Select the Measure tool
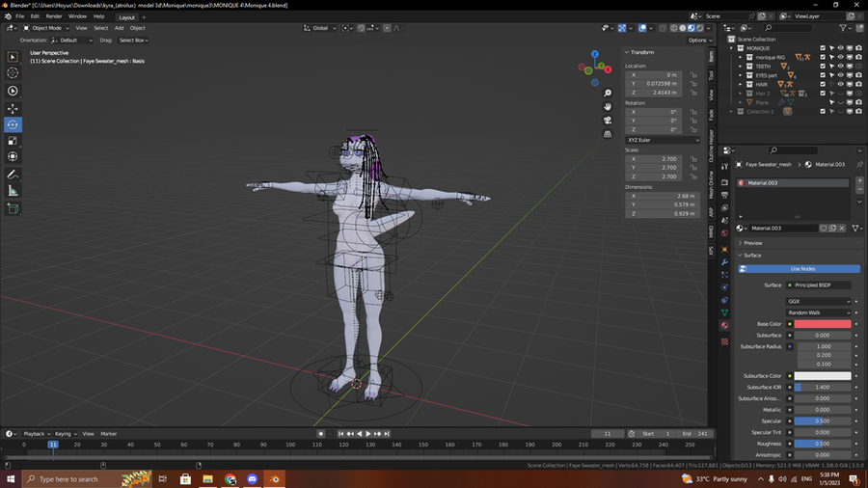This screenshot has width=868, height=488. point(13,191)
